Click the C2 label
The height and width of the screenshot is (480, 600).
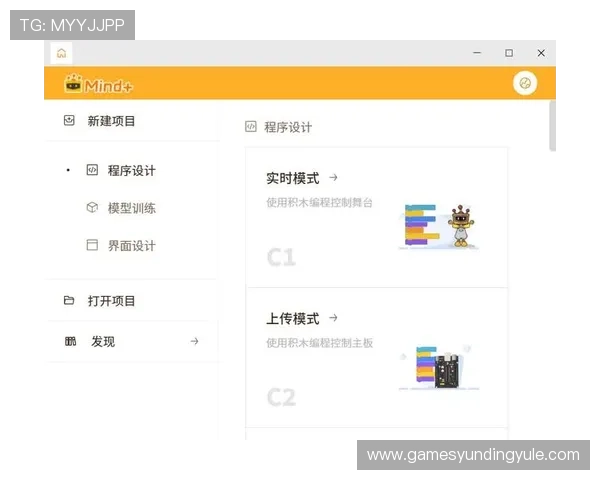(x=282, y=397)
